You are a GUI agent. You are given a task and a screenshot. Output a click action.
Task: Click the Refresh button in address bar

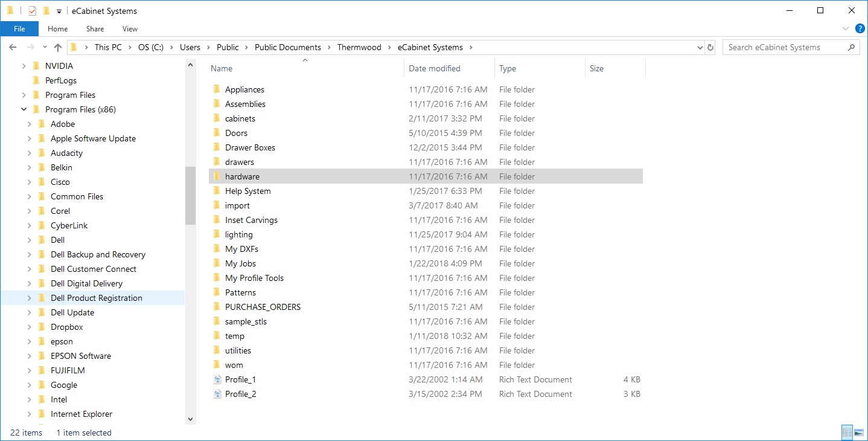710,47
